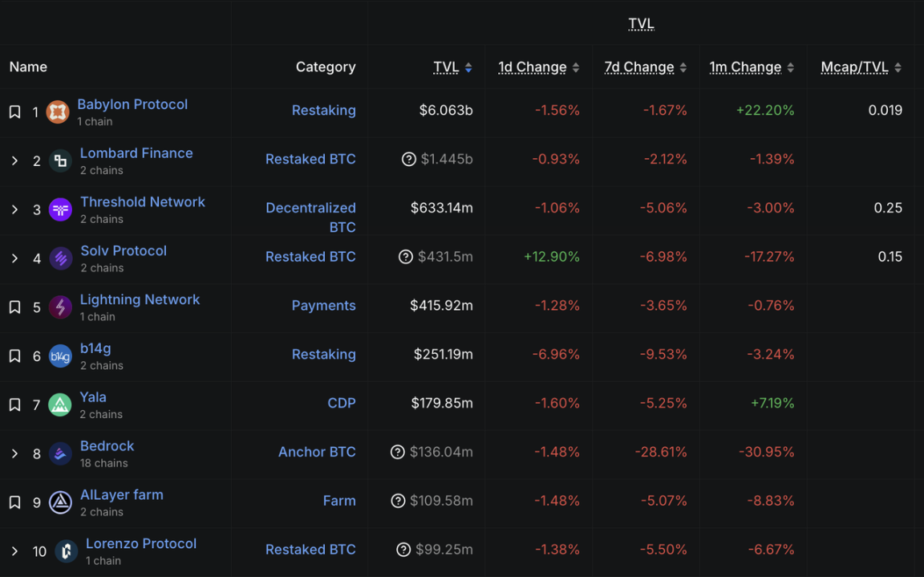
Task: Toggle bookmark for Yala
Action: [x=14, y=405]
